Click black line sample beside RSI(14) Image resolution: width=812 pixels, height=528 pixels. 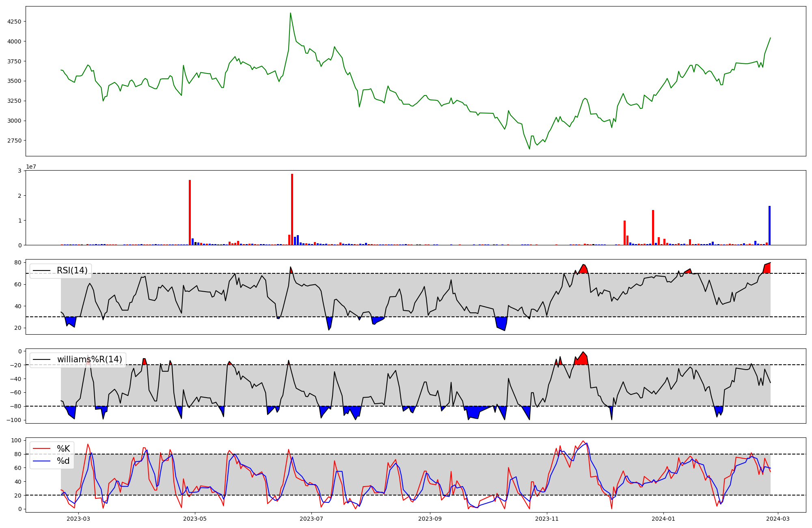click(x=41, y=270)
